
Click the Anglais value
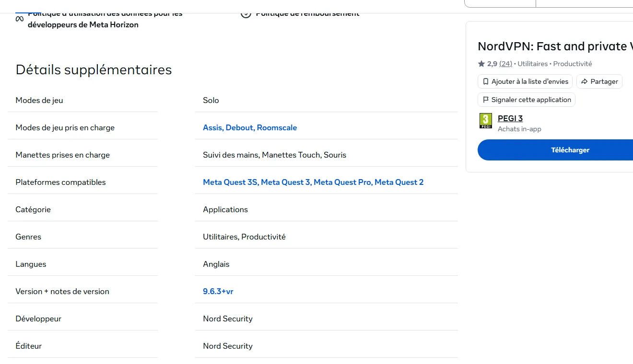216,264
